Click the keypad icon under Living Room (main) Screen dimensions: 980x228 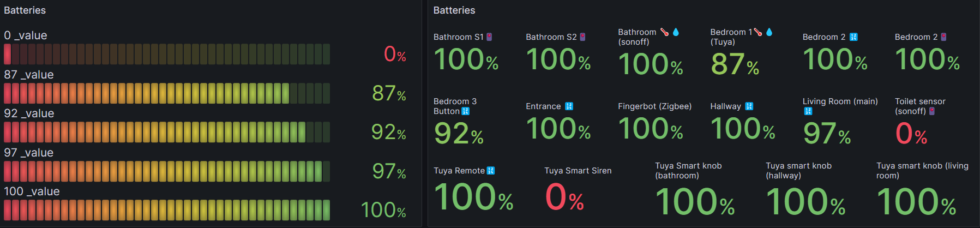(x=808, y=111)
